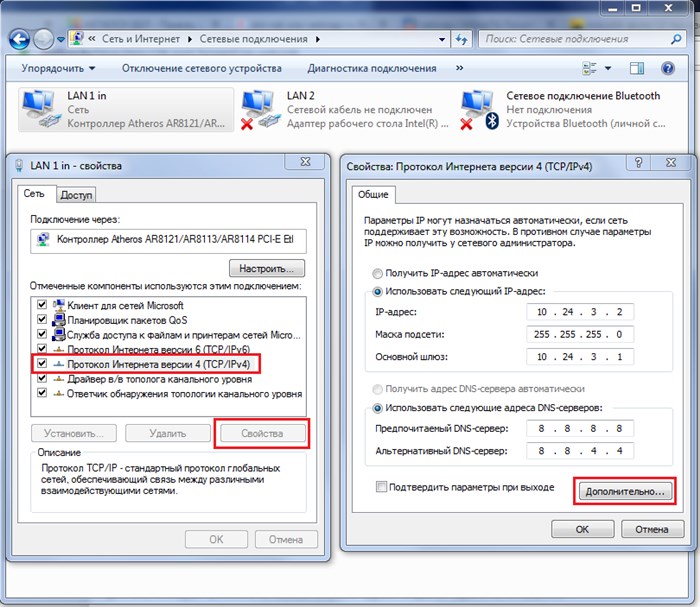Click the plug icon in LAN 1 in title bar
The height and width of the screenshot is (607, 700).
[x=19, y=165]
